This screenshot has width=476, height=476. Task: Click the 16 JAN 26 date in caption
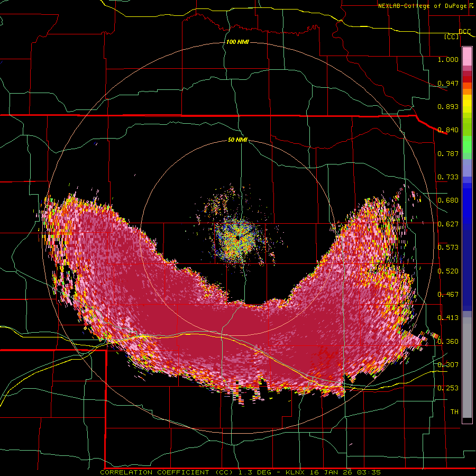pos(332,472)
